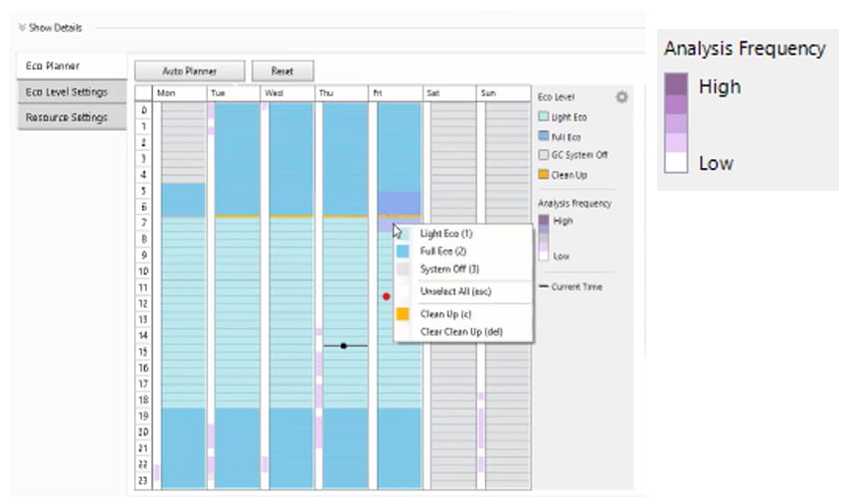Select Unselect All (esc) menu entry
Screen dimensions: 844x504
[455, 291]
